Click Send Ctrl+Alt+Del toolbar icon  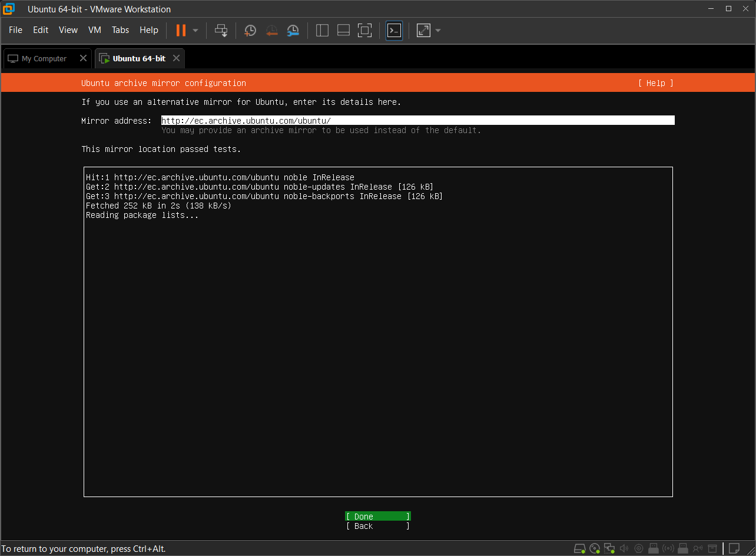pos(221,30)
